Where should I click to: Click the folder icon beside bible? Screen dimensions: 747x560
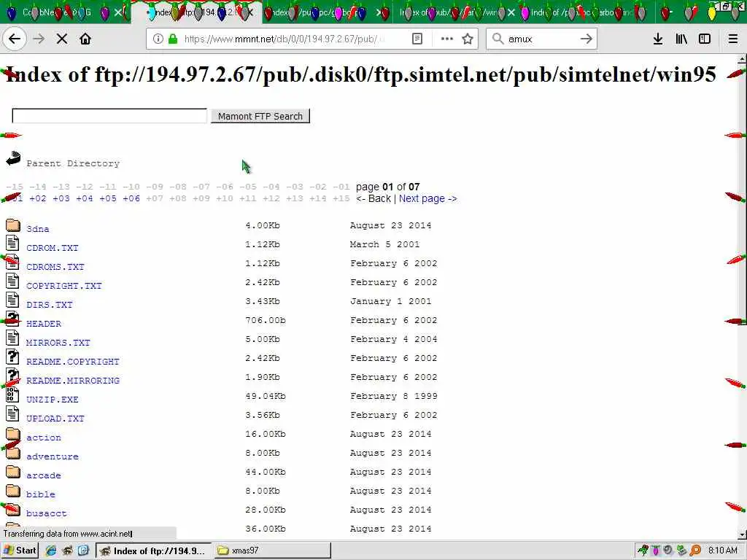[13, 491]
